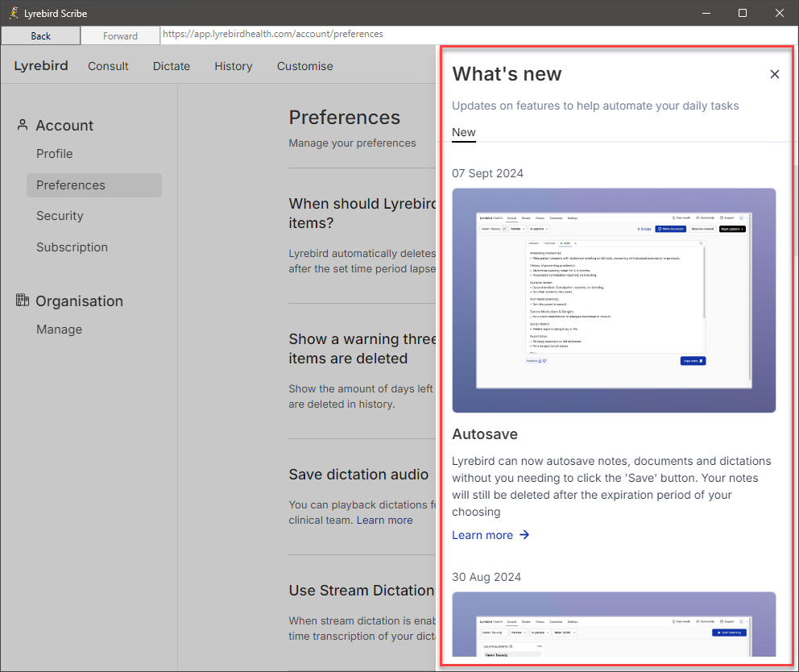Open the Dictate menu item
Image resolution: width=799 pixels, height=672 pixels.
tap(172, 66)
